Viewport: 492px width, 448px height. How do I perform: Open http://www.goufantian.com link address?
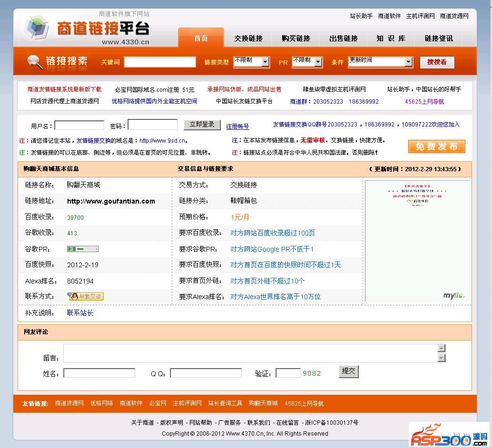tap(111, 202)
